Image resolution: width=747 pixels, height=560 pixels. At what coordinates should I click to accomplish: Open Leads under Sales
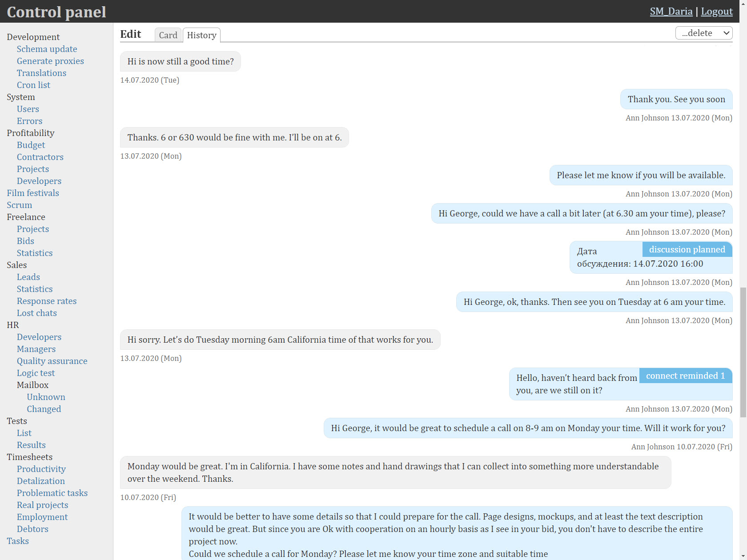[28, 277]
